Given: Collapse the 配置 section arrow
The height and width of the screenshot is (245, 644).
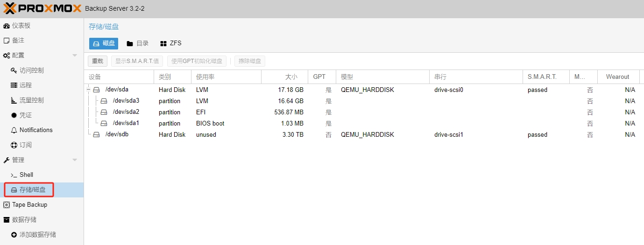Looking at the screenshot, I should pos(75,56).
